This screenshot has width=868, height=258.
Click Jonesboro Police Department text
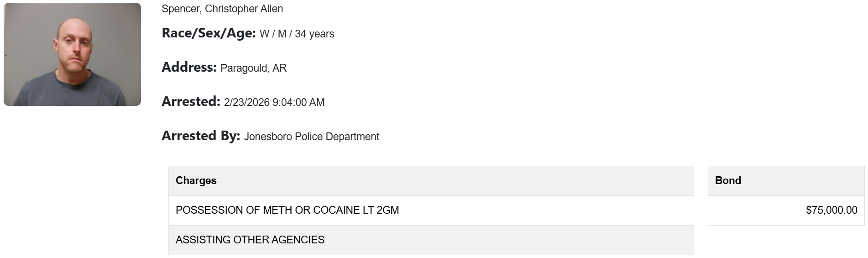point(312,137)
